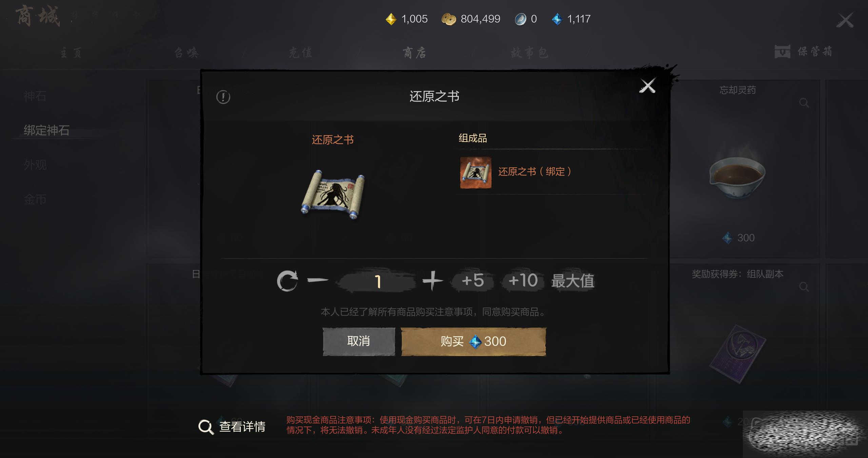Set quantity to 最大值
Viewport: 868px width, 458px height.
573,281
